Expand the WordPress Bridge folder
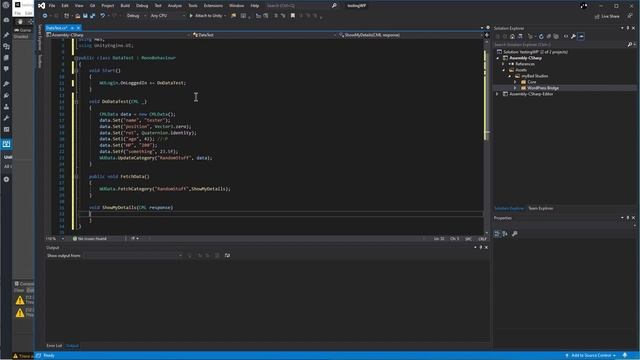This screenshot has width=640, height=360. pyautogui.click(x=515, y=88)
